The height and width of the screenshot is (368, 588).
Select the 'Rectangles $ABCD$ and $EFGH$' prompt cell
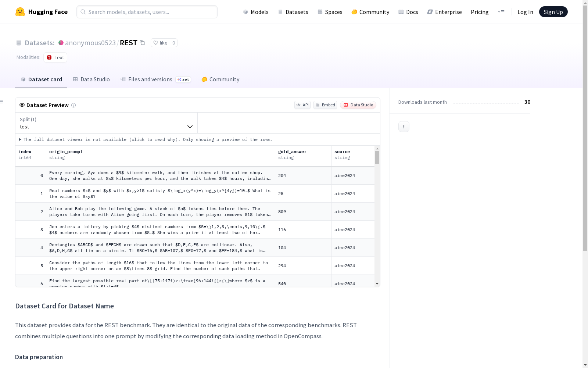coord(161,248)
